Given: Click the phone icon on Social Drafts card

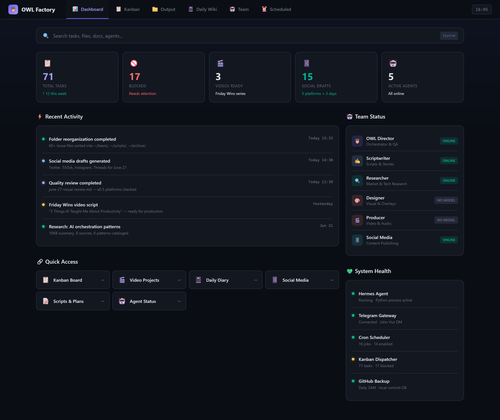Looking at the screenshot, I should [306, 63].
